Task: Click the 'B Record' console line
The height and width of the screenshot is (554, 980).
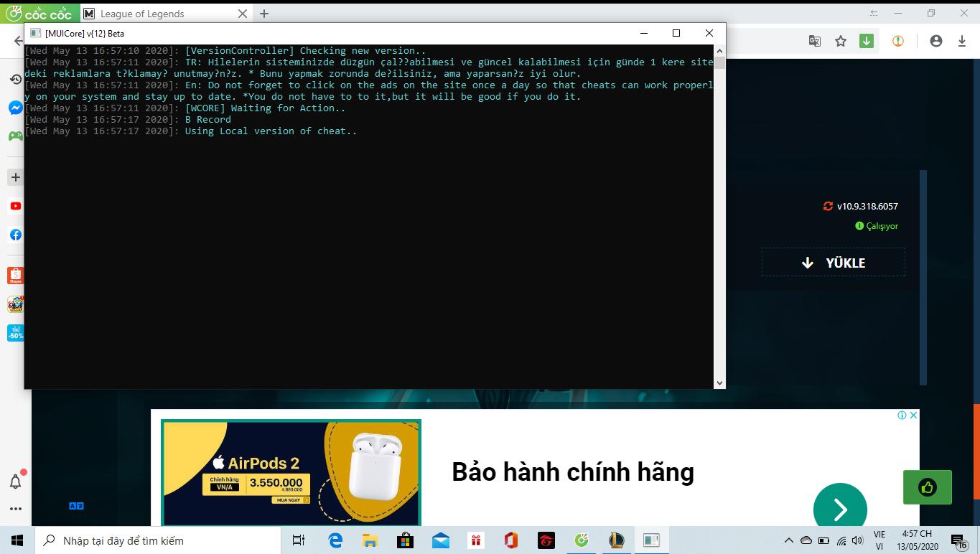Action: click(207, 120)
